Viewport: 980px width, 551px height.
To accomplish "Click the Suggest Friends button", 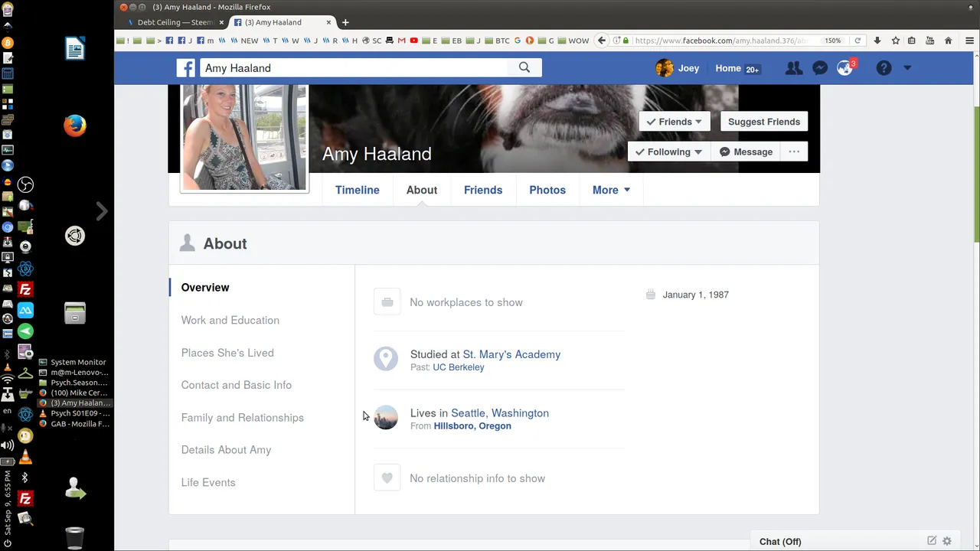I will tap(764, 122).
